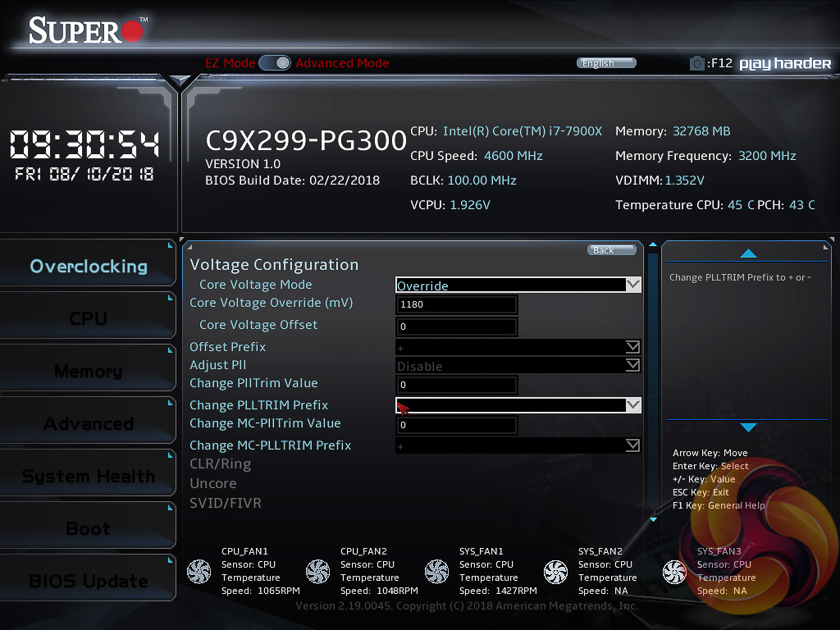Click the SYS_FAN1 fan icon
Screen dimensions: 840x630
pos(436,571)
